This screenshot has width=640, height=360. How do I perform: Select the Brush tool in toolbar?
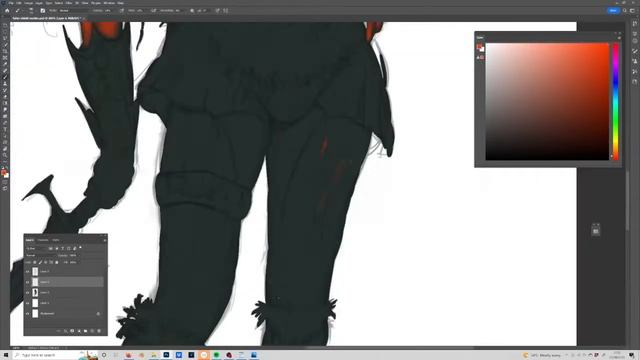(5, 77)
